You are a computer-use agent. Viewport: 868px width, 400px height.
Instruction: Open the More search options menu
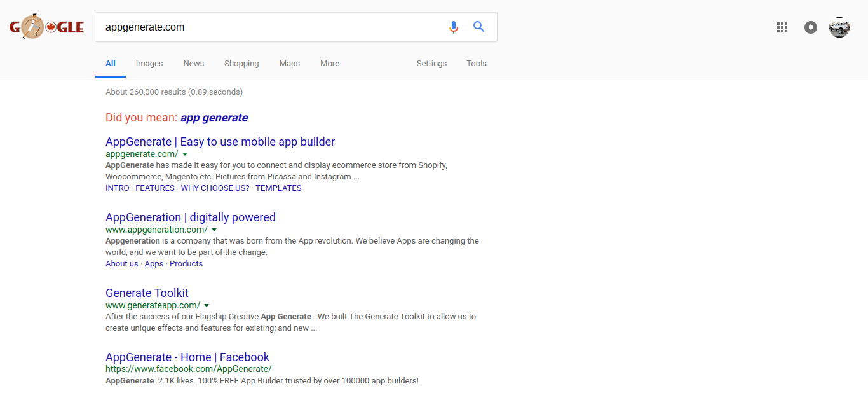[x=330, y=64]
